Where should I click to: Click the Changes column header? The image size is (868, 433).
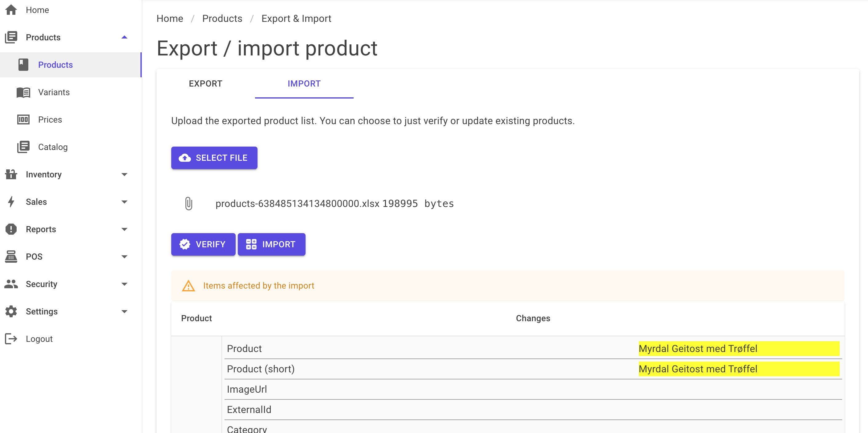533,318
